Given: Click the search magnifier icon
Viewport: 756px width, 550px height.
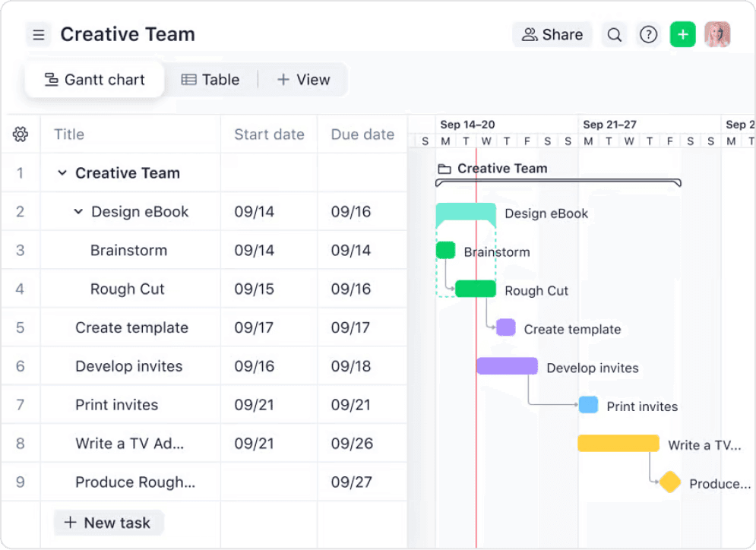Looking at the screenshot, I should coord(614,35).
